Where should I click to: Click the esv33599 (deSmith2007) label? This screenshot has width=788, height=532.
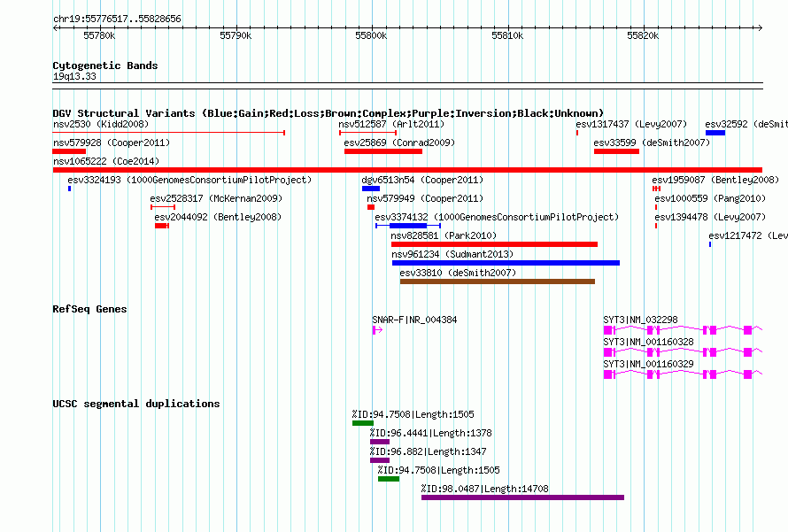652,143
